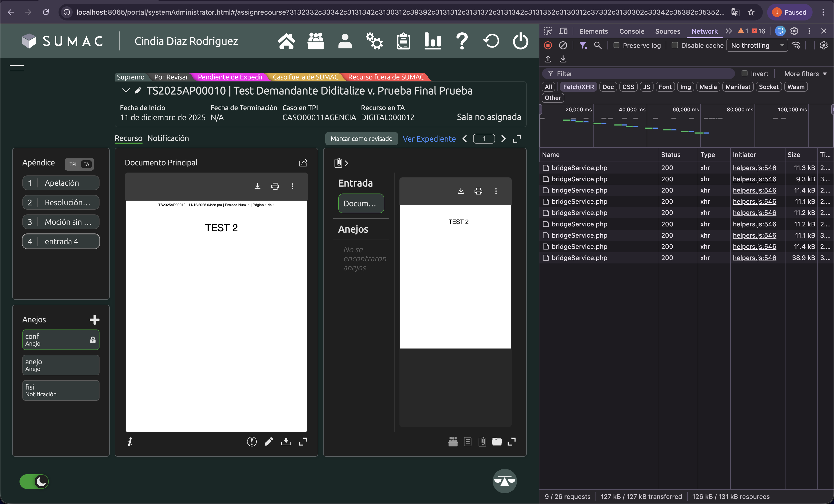The width and height of the screenshot is (834, 504).
Task: Enable Preserve log checkbox
Action: [616, 45]
